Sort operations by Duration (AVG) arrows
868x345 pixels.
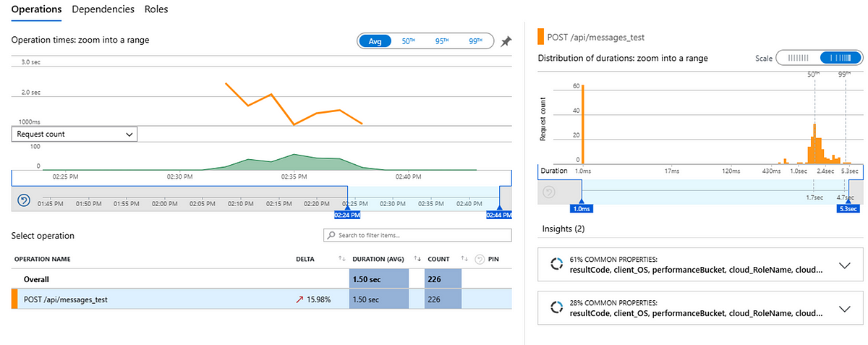point(417,259)
